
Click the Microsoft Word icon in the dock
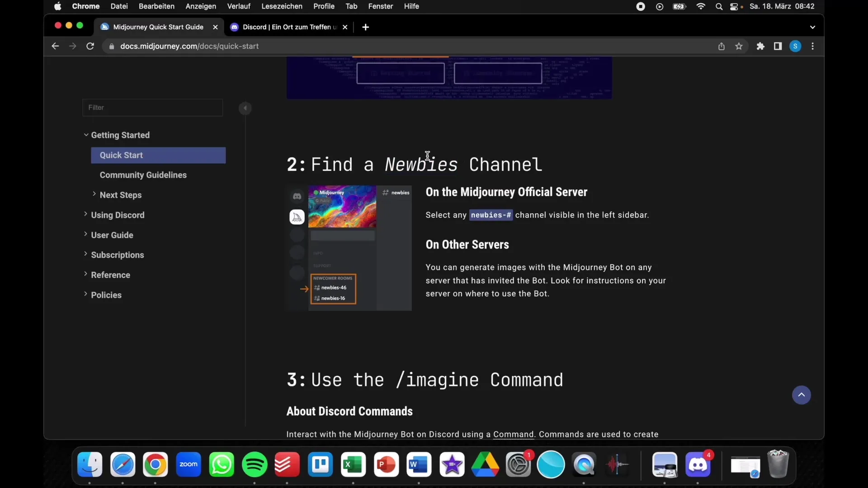point(419,464)
